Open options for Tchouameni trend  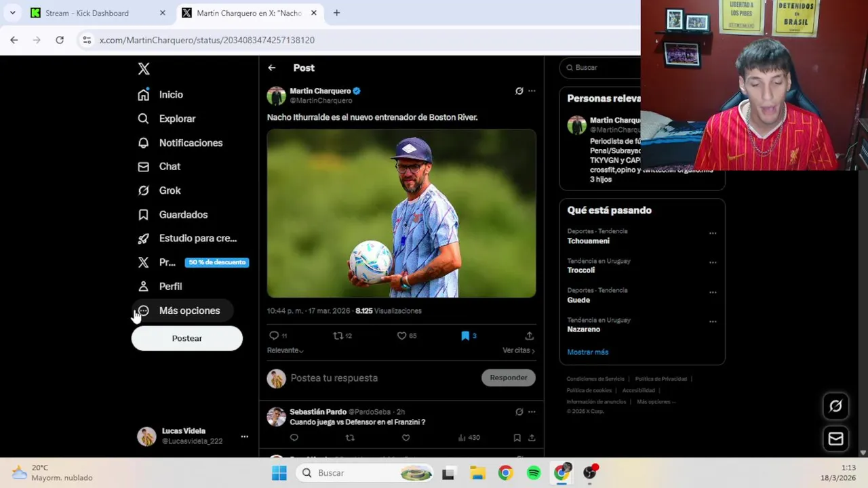[x=713, y=233]
